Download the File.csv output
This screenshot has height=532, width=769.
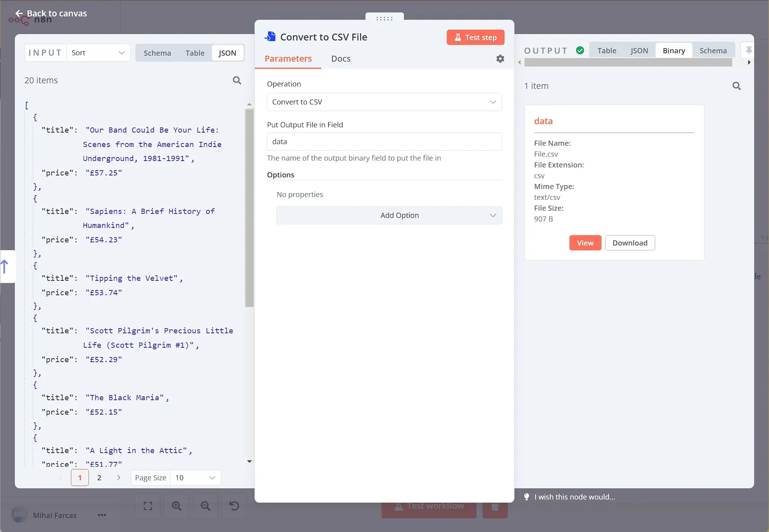pyautogui.click(x=630, y=243)
